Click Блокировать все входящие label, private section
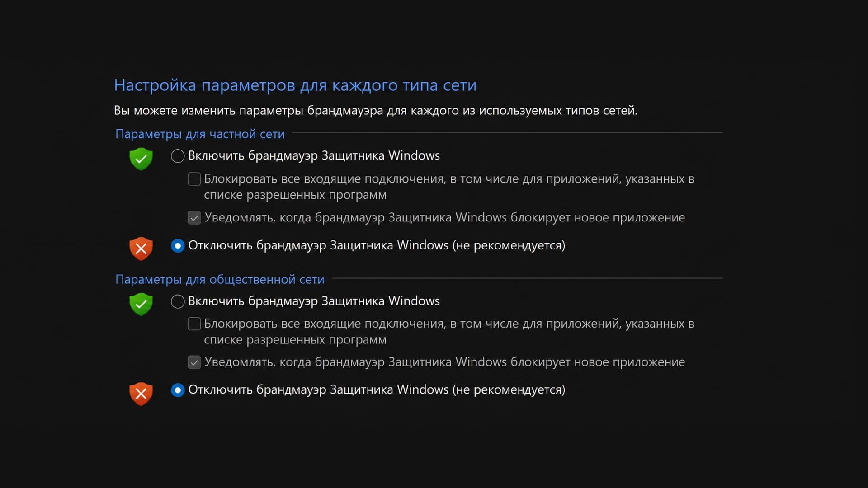Viewport: 868px width, 488px height. tap(449, 187)
